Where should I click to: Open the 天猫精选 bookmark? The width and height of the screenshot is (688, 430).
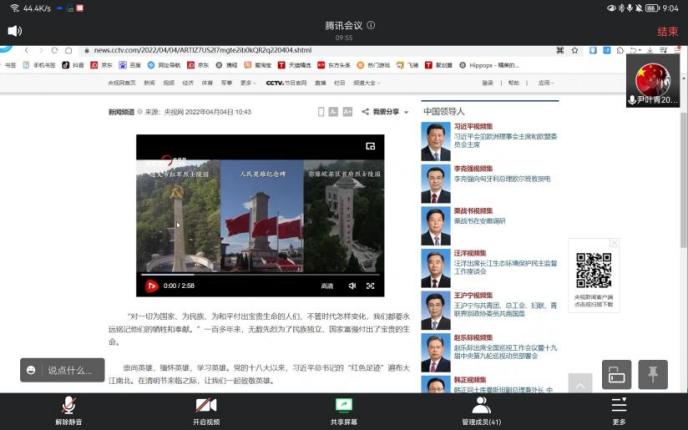click(x=294, y=65)
